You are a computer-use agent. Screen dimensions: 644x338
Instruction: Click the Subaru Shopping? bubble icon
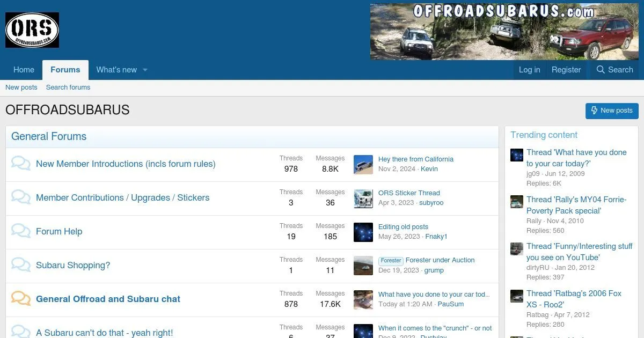click(x=21, y=264)
